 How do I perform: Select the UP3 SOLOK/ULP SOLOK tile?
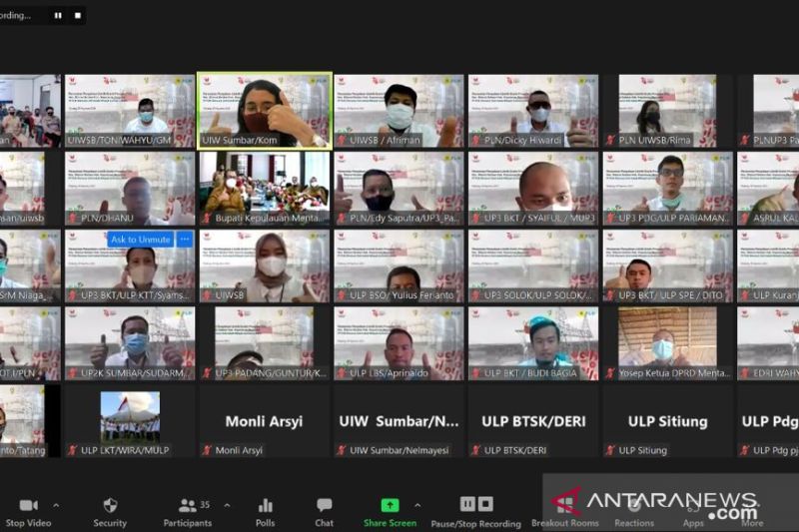(x=533, y=266)
